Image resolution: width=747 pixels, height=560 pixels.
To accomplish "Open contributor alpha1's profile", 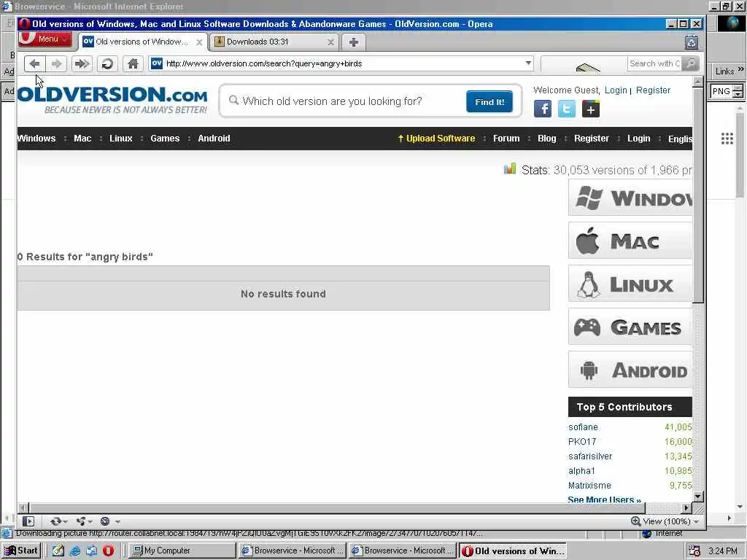I will (581, 471).
